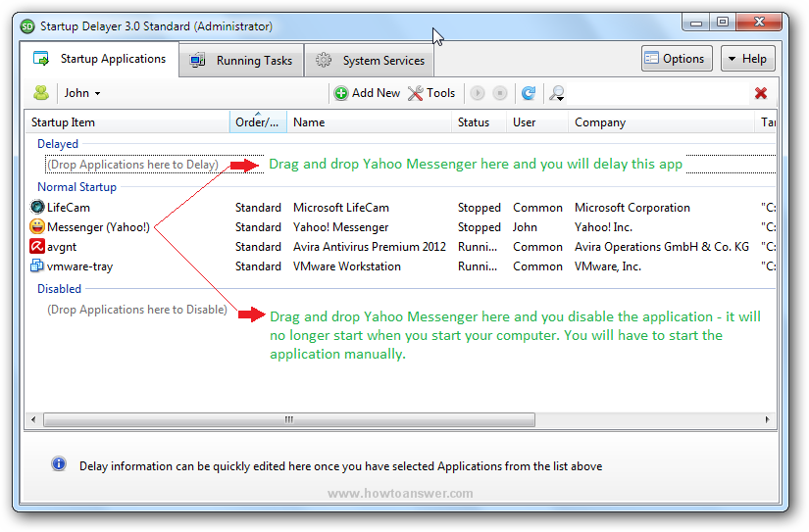Click the horizontal scrollbar thumb
The width and height of the screenshot is (809, 532).
[x=289, y=419]
